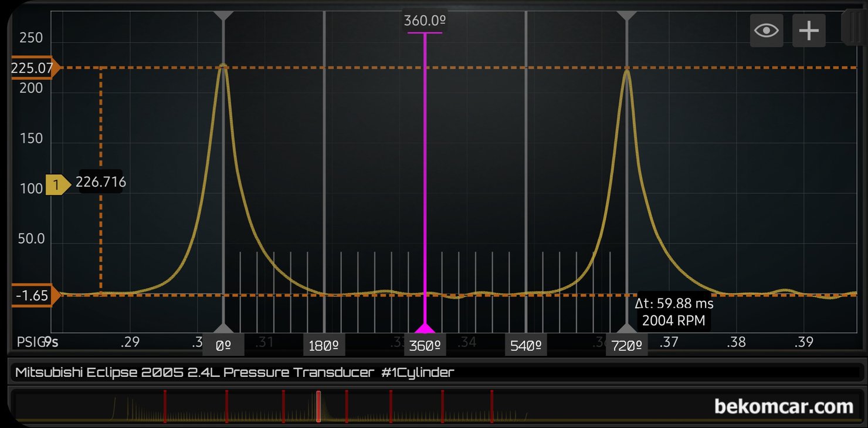This screenshot has height=428, width=868.
Task: Click the 226.716 channel value readout
Action: pyautogui.click(x=101, y=183)
